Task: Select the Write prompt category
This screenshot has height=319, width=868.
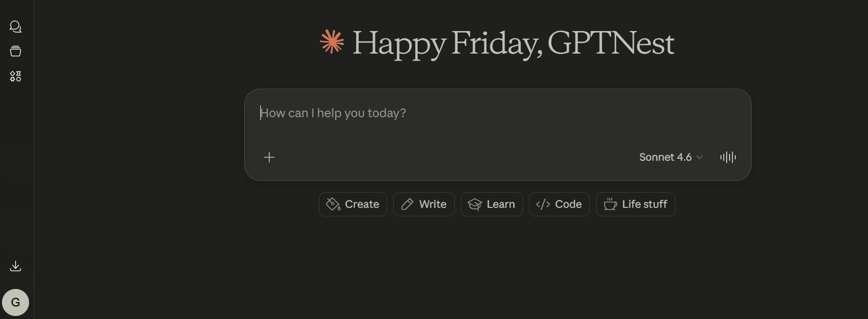Action: 424,204
